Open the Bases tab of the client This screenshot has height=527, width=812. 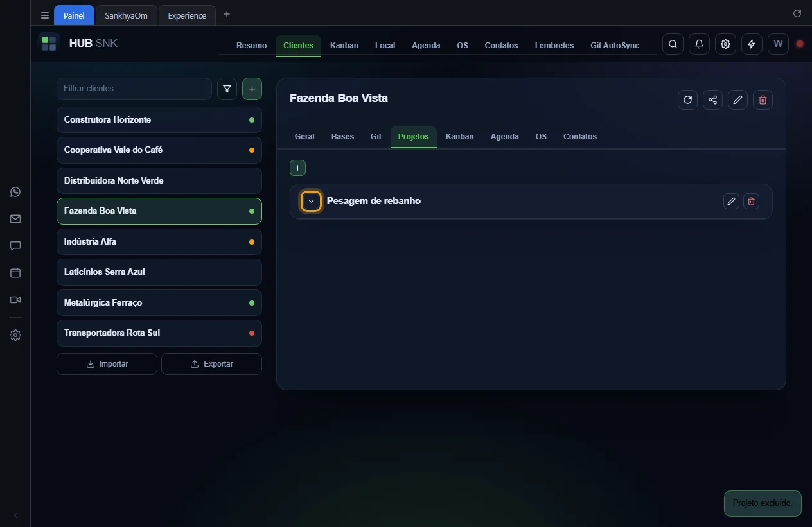[x=342, y=137]
